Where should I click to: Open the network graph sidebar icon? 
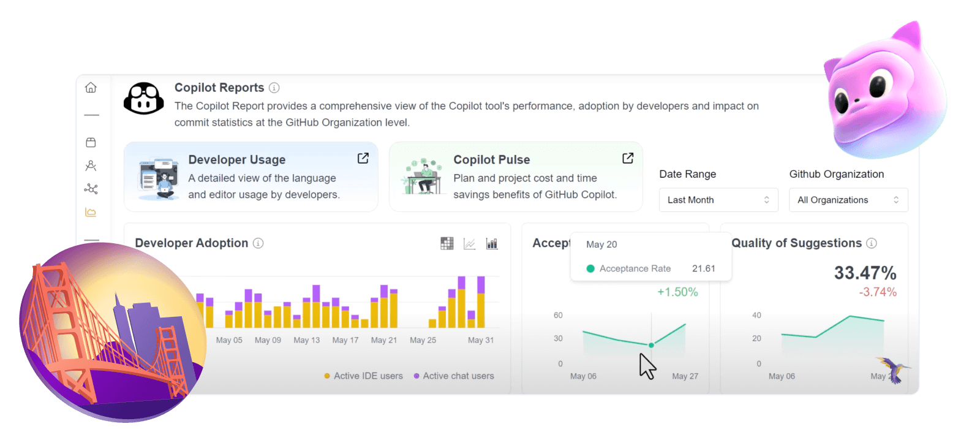91,189
